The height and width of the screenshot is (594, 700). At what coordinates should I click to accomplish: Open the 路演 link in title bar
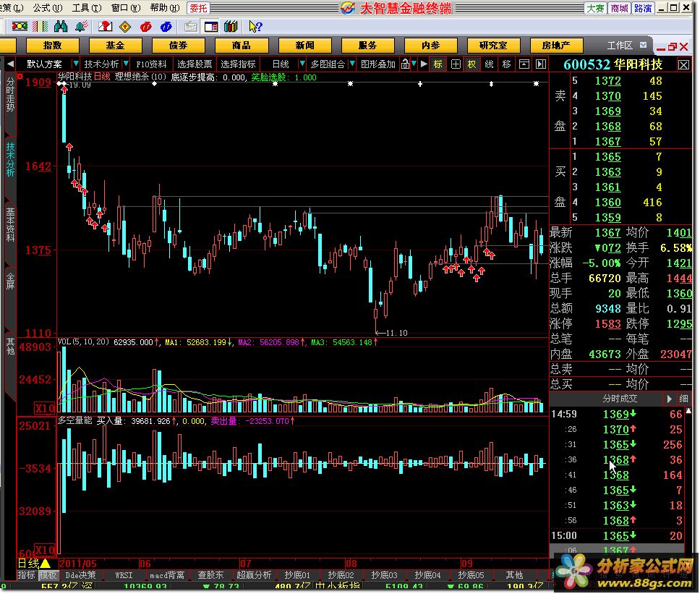(x=643, y=8)
